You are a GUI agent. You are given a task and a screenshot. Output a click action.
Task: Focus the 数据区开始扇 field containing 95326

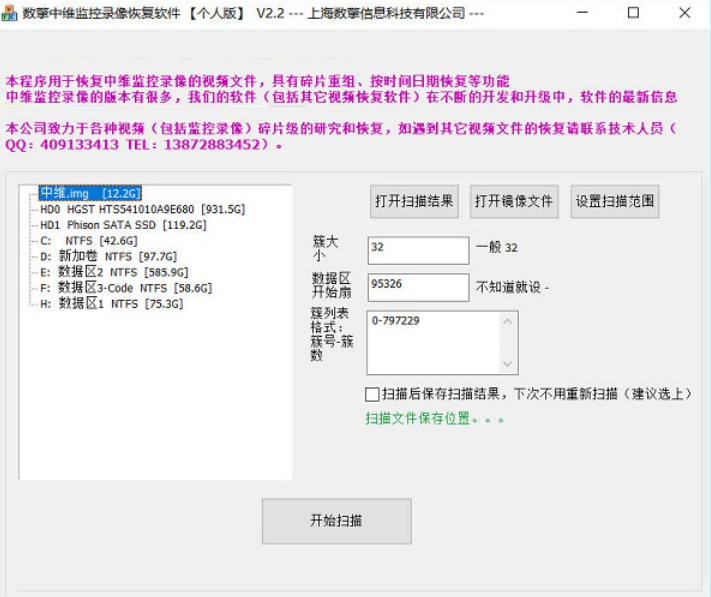coord(418,287)
